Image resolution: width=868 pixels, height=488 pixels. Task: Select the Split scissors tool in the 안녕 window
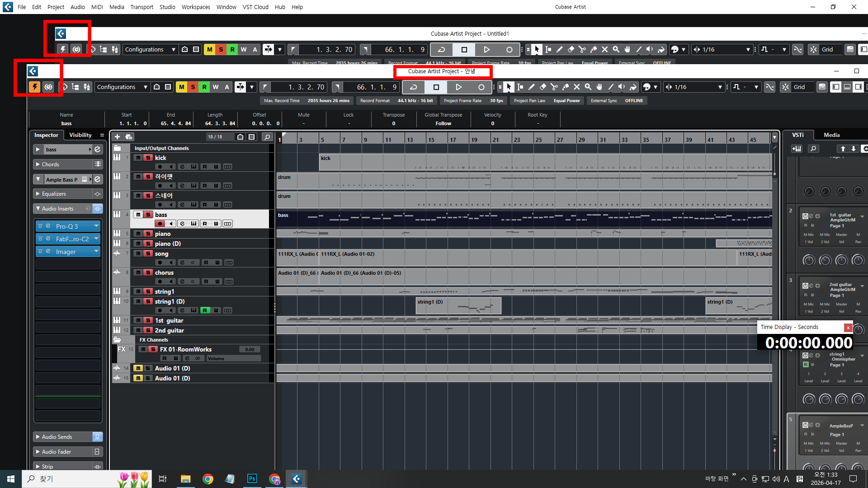click(554, 87)
